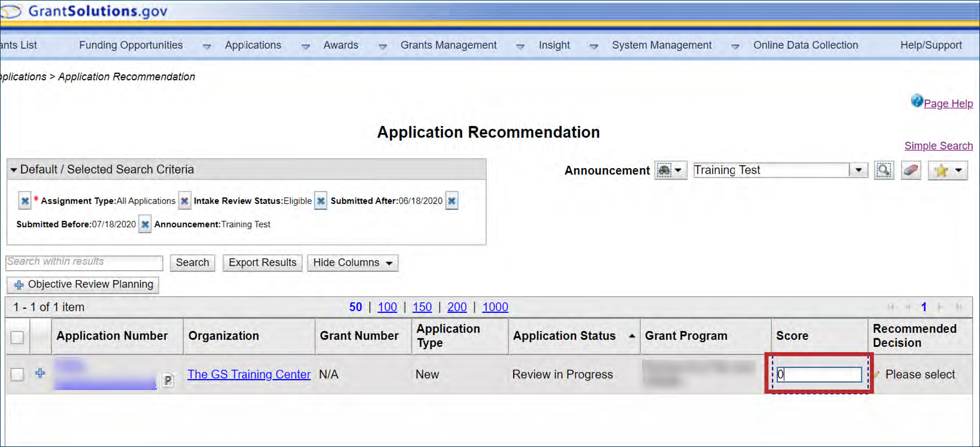This screenshot has height=447, width=980.
Task: Click the binoculars search-type button
Action: [670, 170]
